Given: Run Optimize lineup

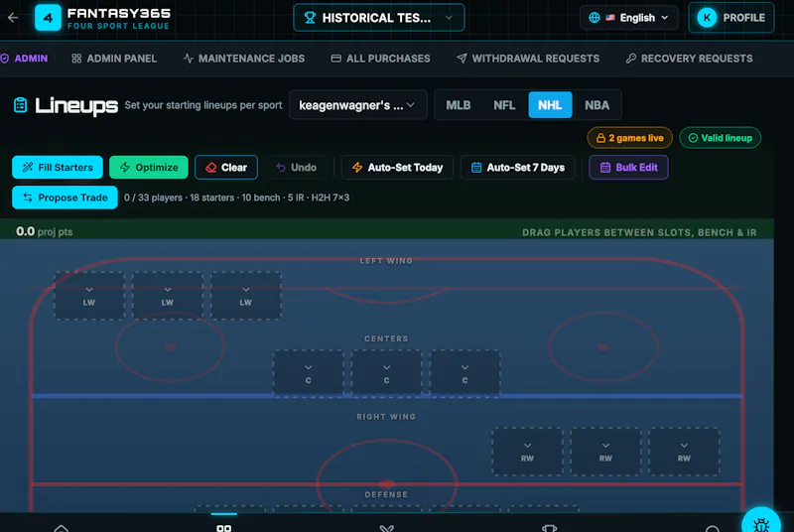Looking at the screenshot, I should pos(148,167).
